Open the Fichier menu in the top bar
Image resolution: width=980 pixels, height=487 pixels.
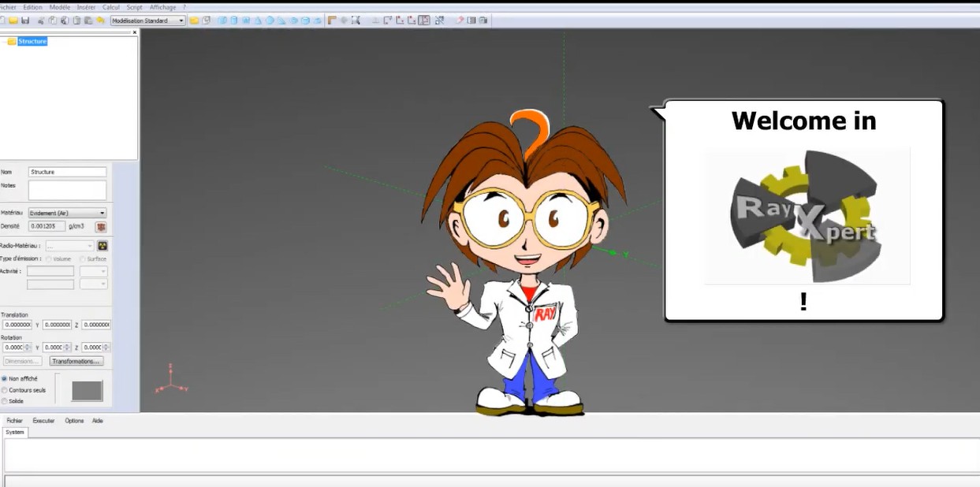pos(8,7)
